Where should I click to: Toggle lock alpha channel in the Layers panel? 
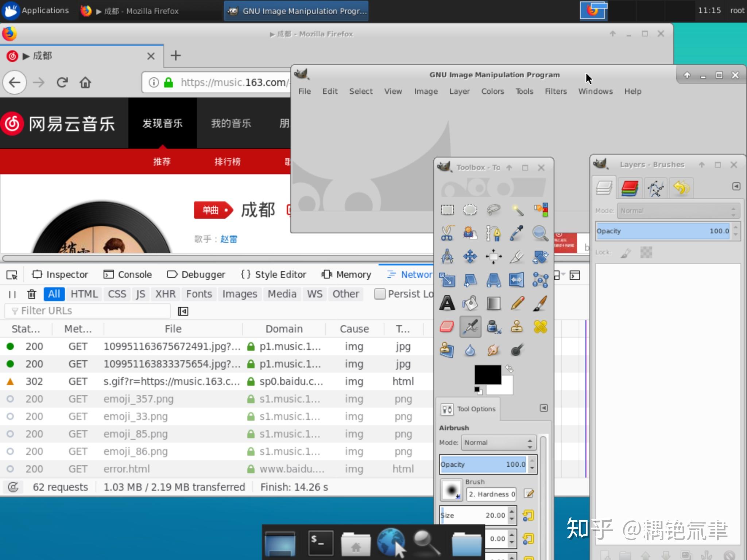tap(646, 252)
